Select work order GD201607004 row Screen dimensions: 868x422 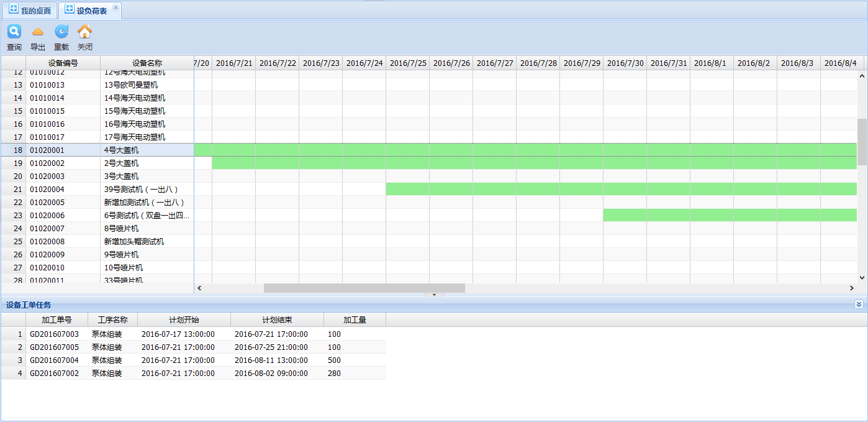(x=55, y=360)
